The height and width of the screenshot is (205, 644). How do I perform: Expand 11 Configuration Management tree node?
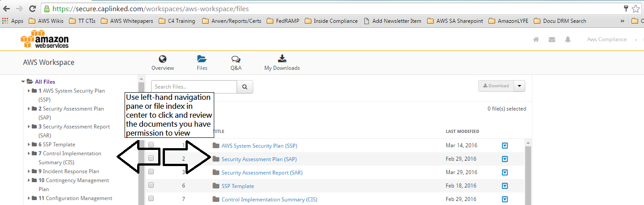tap(29, 198)
